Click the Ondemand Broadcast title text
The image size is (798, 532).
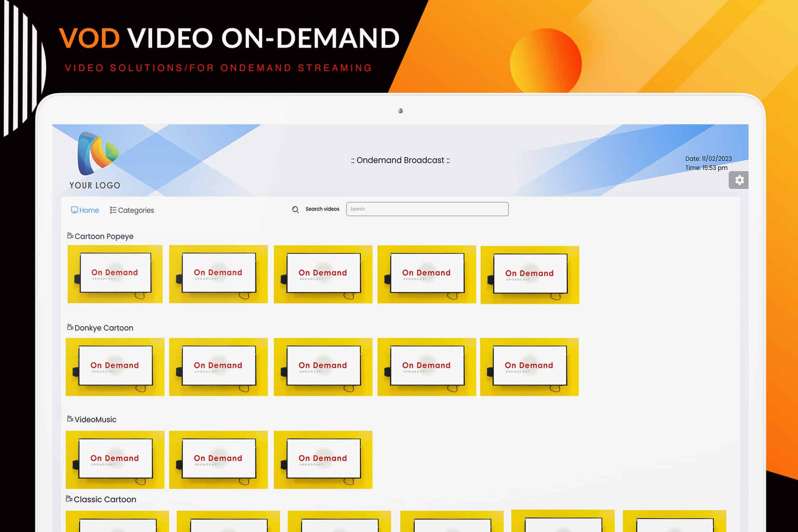click(400, 160)
